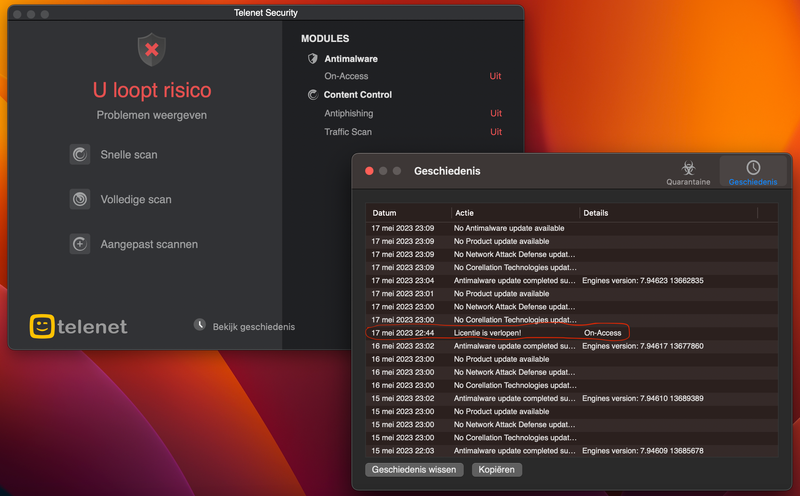Click the Aangepast scannen plus icon
800x496 pixels.
point(80,244)
